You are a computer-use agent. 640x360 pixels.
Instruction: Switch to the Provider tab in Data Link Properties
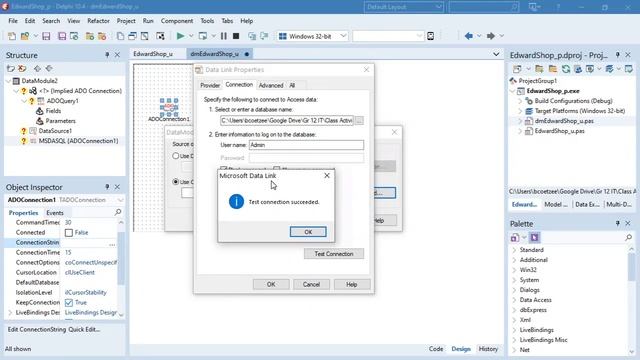pyautogui.click(x=210, y=85)
